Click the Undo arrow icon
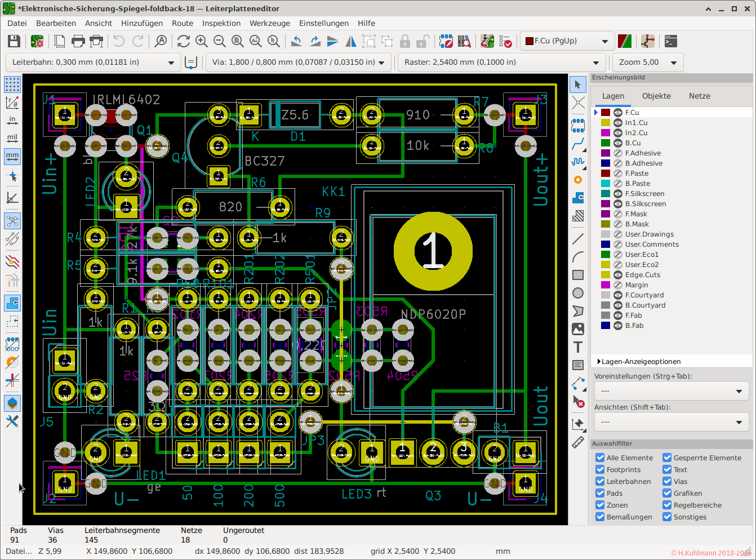The image size is (756, 560). tap(119, 41)
